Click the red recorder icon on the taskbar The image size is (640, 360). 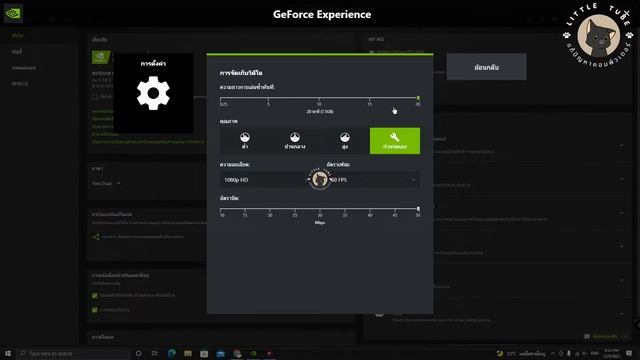click(269, 353)
